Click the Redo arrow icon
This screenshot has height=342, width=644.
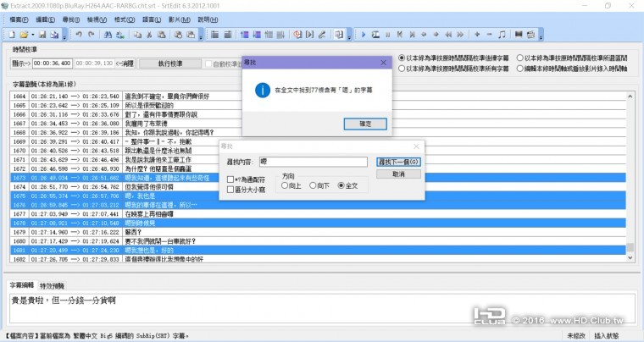92,35
